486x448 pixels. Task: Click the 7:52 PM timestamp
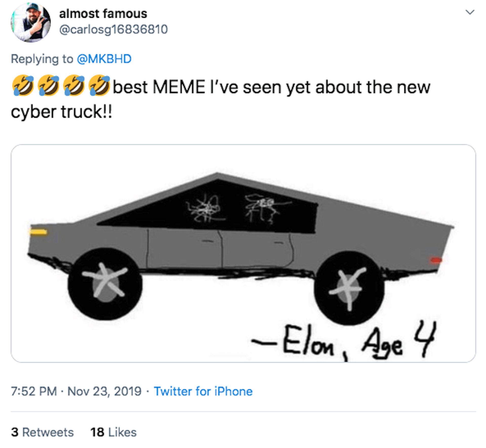click(34, 391)
